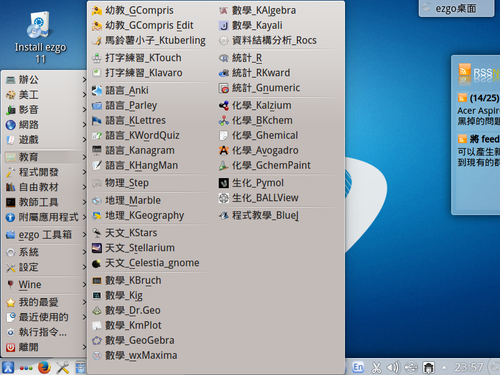
Task: Open the 系統 system category
Action: point(46,252)
